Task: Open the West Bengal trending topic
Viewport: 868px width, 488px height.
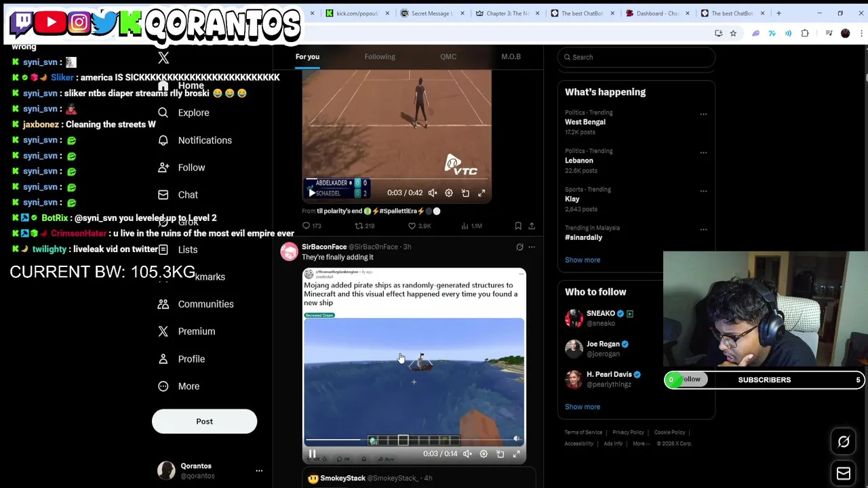Action: pos(585,122)
